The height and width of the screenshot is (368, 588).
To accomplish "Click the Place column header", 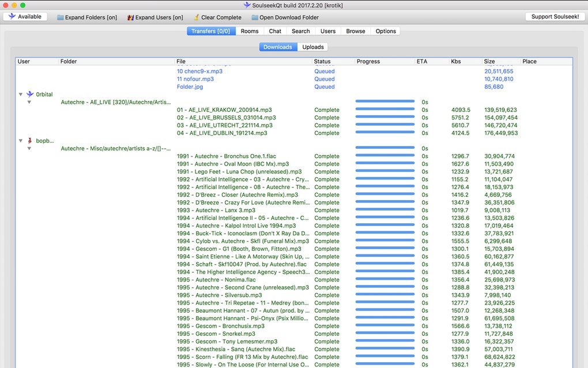I will tap(546, 62).
